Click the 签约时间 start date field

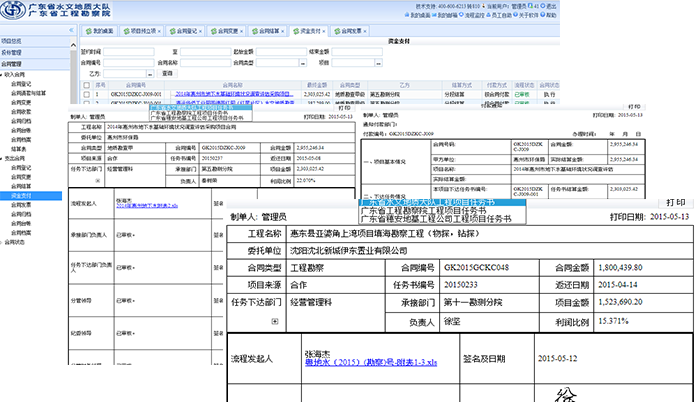tap(129, 52)
